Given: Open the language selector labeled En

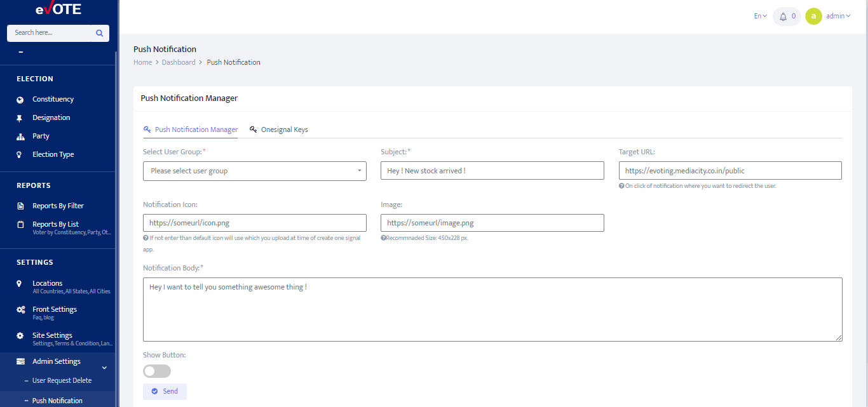Looking at the screenshot, I should coord(759,16).
